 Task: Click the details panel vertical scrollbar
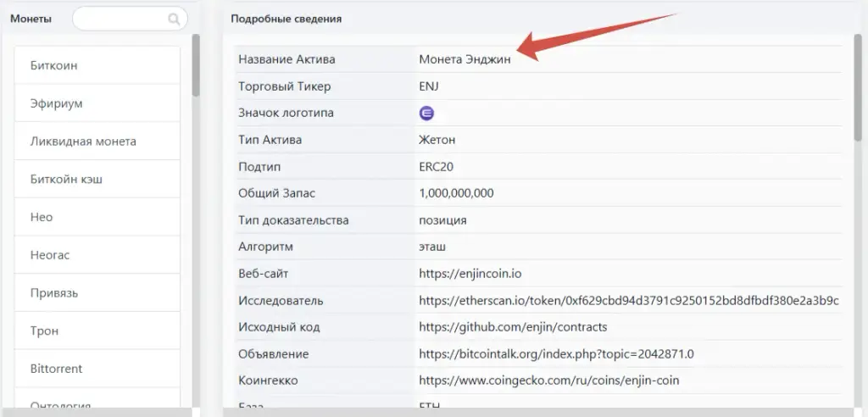pos(858,87)
